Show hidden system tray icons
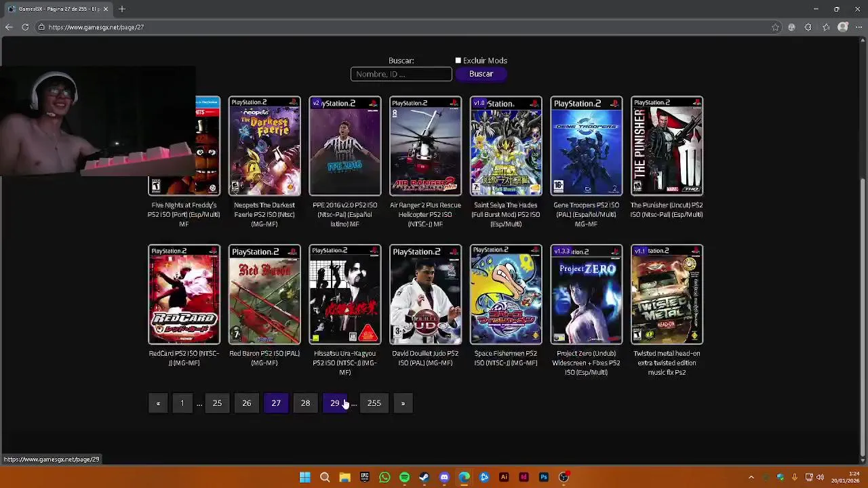This screenshot has height=488, width=868. pyautogui.click(x=751, y=477)
